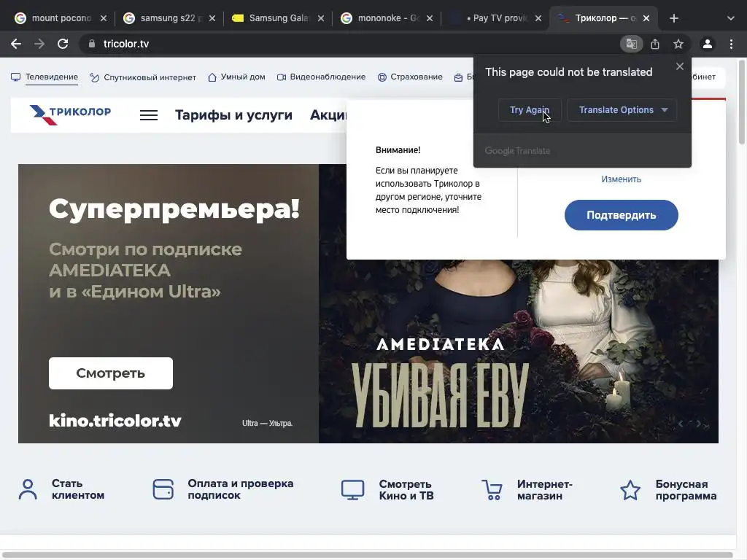
Task: Open the Google Translate icon in the address bar
Action: (632, 44)
